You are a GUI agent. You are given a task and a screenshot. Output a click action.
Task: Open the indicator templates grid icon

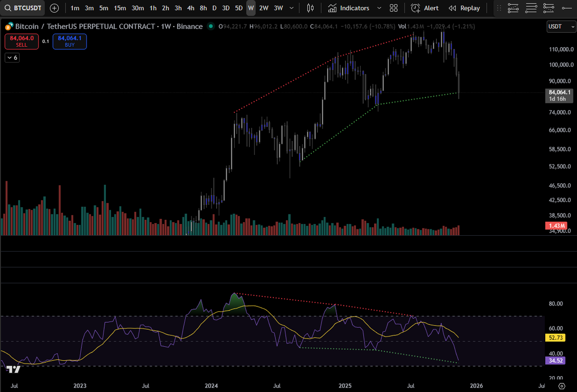394,8
